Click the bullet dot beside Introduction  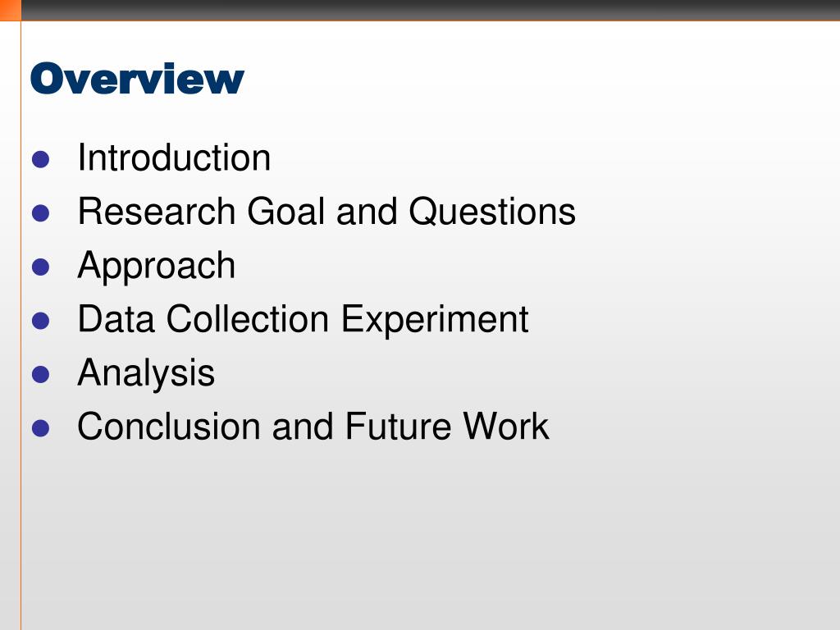click(41, 160)
